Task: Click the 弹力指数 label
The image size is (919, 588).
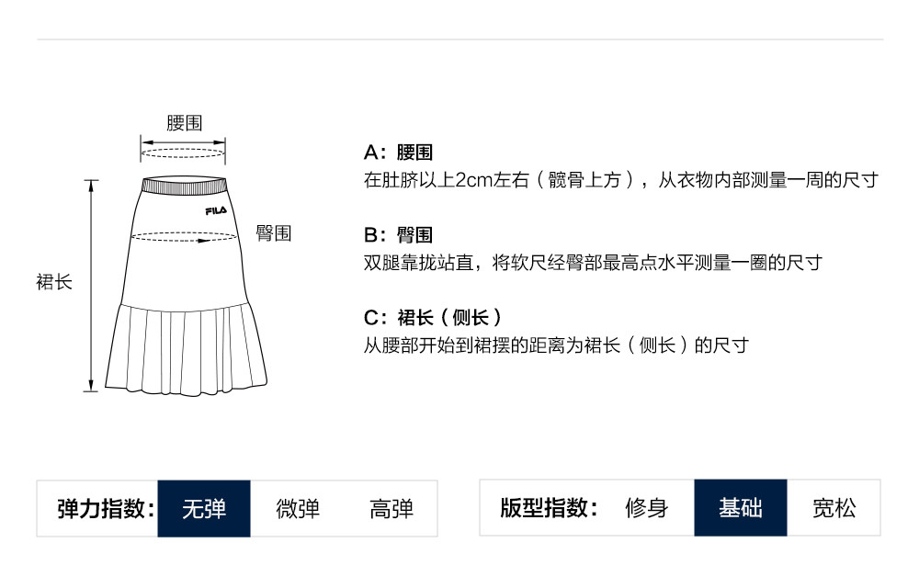Action: 106,508
